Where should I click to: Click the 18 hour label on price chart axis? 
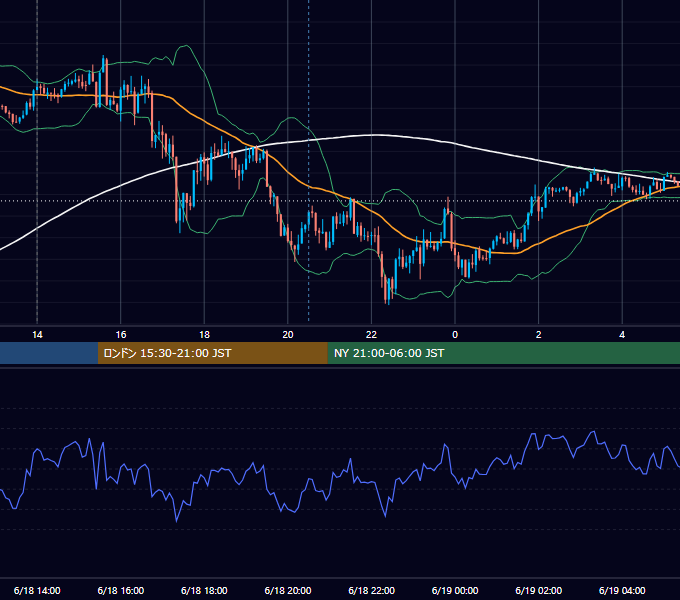click(x=204, y=335)
